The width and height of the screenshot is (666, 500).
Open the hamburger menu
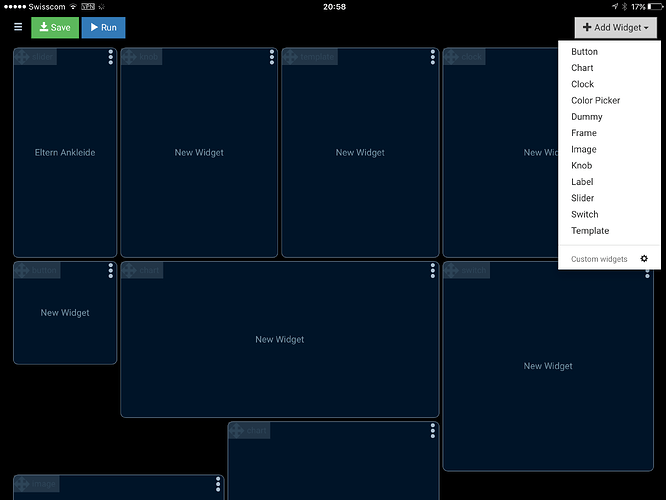point(18,27)
